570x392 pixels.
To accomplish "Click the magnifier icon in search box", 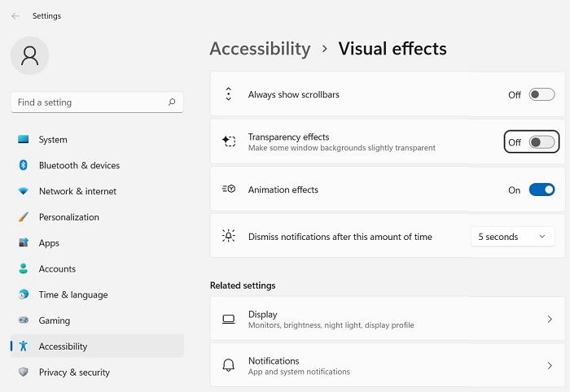I will coord(172,102).
